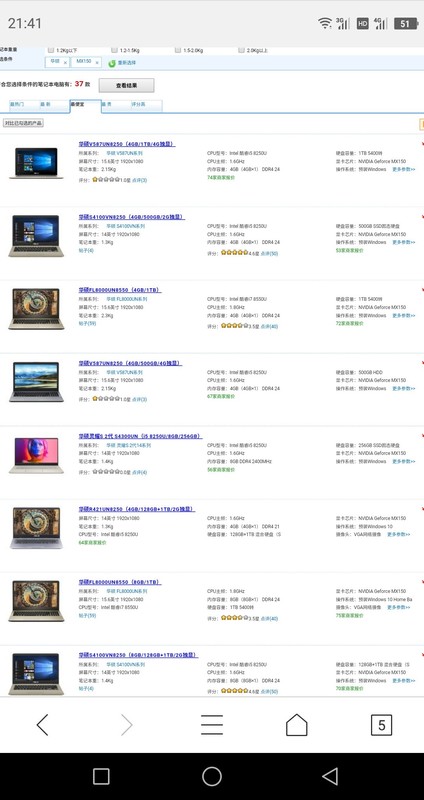Image resolution: width=424 pixels, height=800 pixels.
Task: Tap the Android back triangle button
Action: [330, 777]
